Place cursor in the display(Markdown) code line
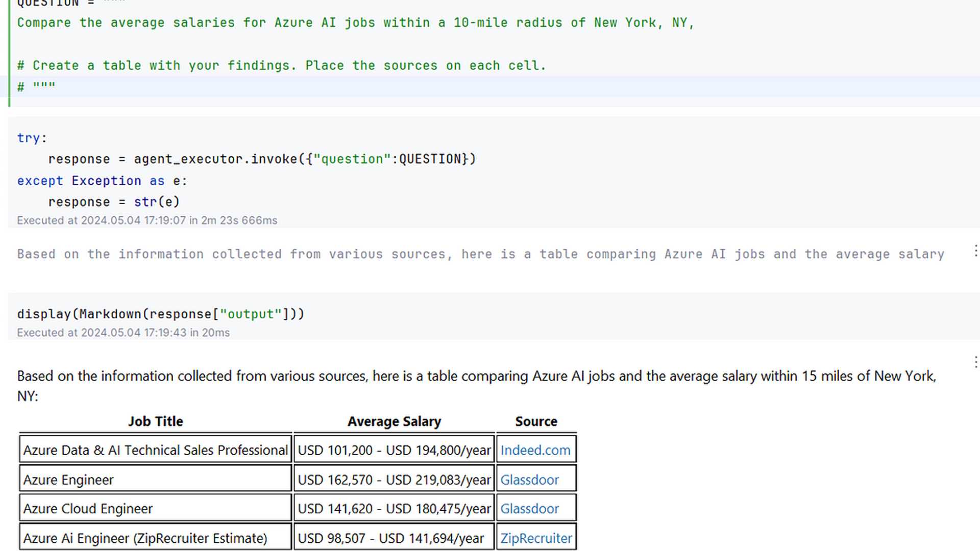The height and width of the screenshot is (551, 980). (161, 314)
